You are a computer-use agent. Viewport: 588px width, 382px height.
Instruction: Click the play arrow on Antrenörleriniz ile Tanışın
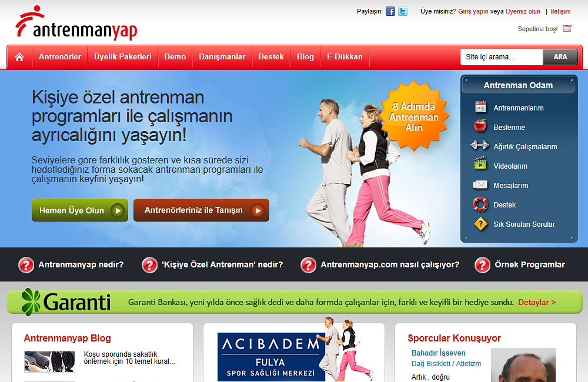click(x=258, y=210)
